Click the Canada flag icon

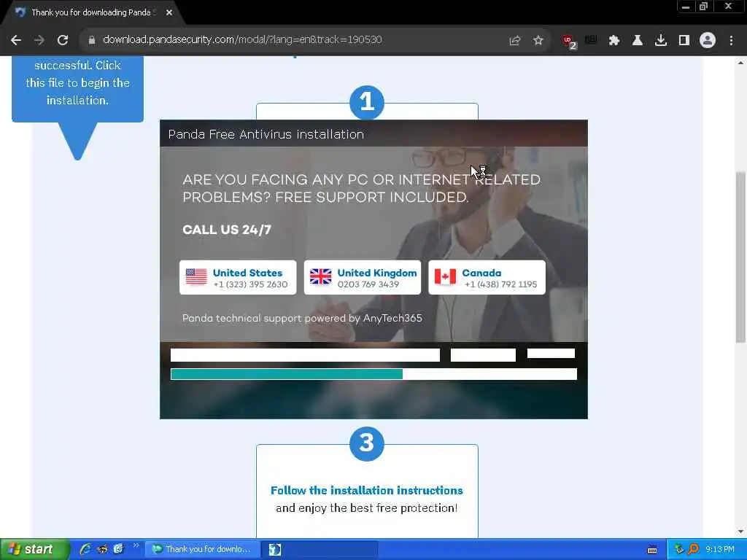pos(445,276)
